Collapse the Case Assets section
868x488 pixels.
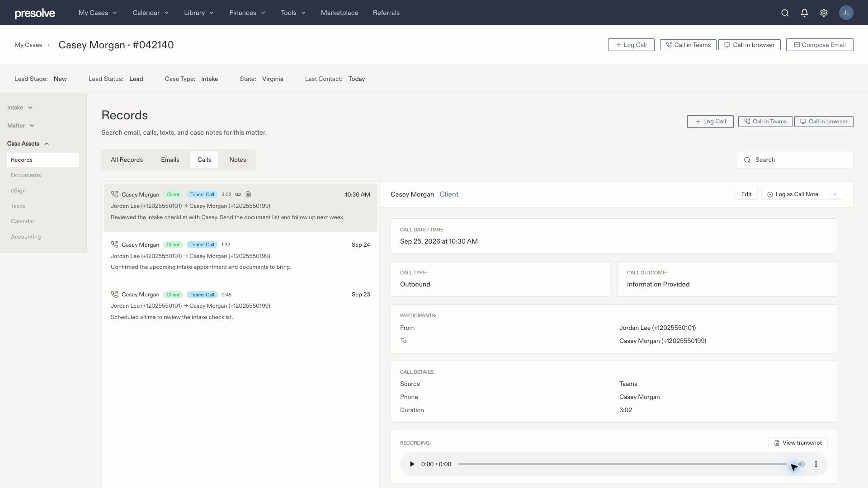[x=28, y=144]
